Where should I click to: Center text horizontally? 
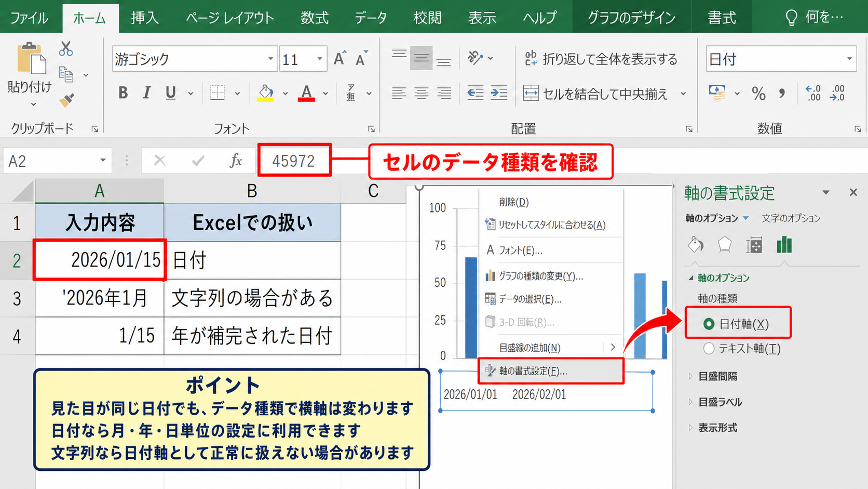(x=421, y=93)
